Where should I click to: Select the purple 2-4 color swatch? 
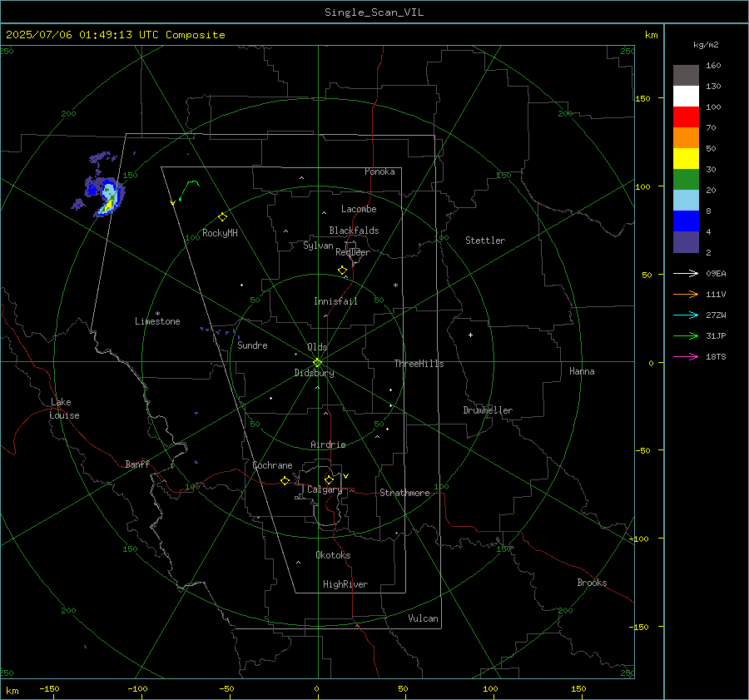686,241
